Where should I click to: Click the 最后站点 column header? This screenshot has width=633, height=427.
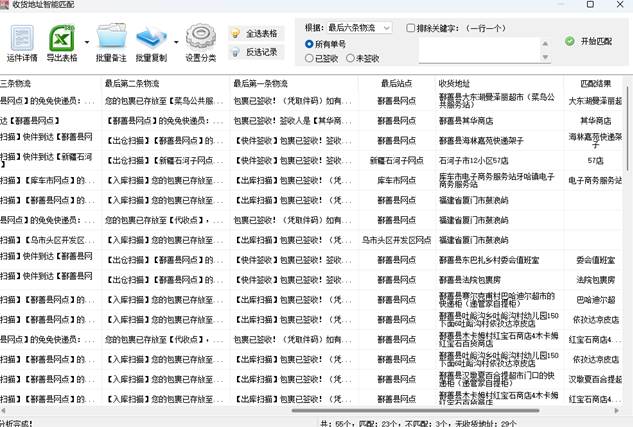(396, 84)
